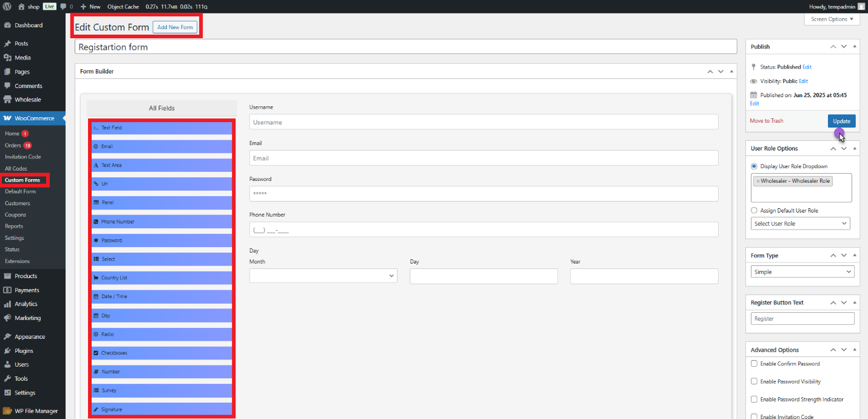Open the Form Type dropdown showing Simple

pos(802,271)
